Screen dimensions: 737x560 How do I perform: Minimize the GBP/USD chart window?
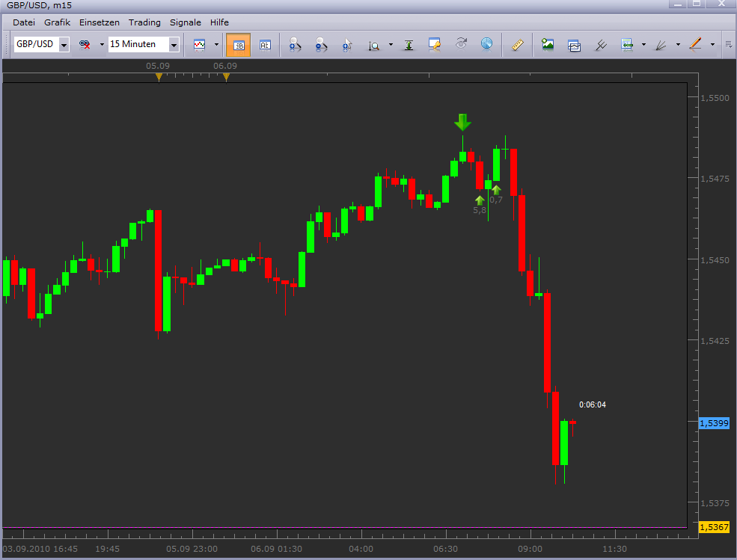[x=678, y=4]
